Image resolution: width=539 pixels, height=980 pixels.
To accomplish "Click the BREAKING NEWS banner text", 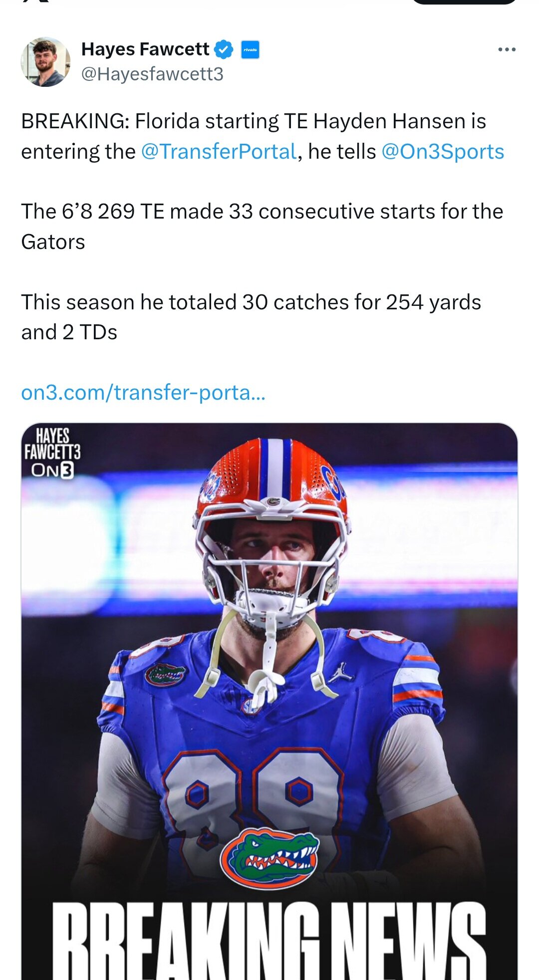I will tap(269, 941).
